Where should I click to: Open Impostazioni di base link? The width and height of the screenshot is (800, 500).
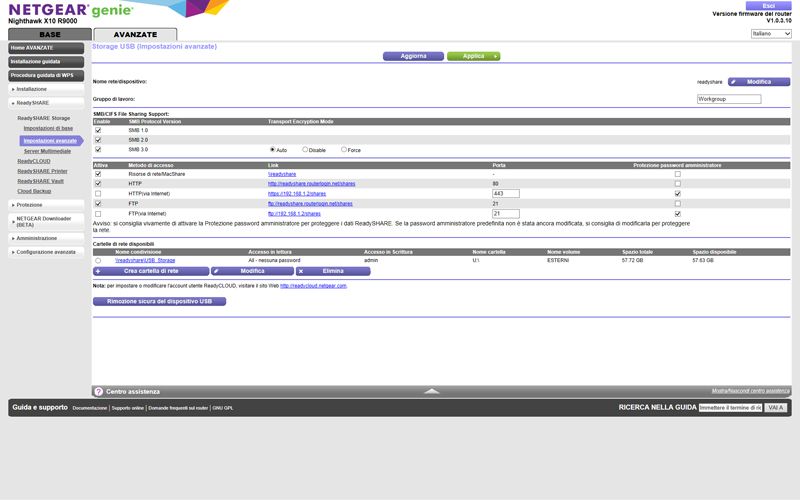pyautogui.click(x=48, y=129)
